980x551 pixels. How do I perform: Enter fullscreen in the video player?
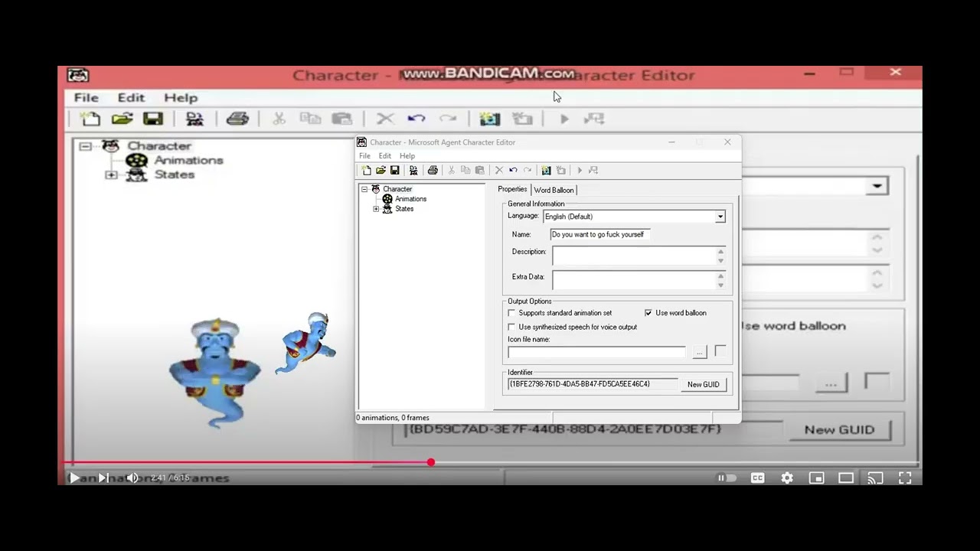(x=905, y=478)
